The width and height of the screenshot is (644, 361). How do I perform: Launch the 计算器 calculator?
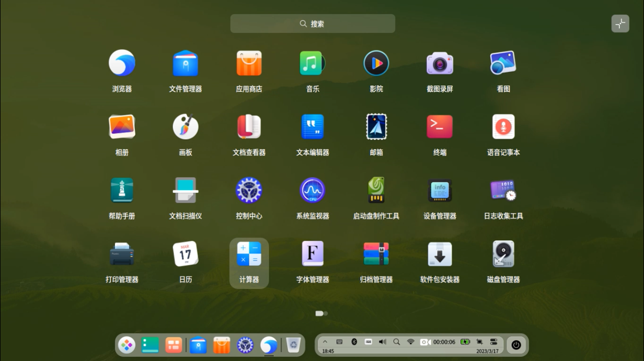point(249,254)
